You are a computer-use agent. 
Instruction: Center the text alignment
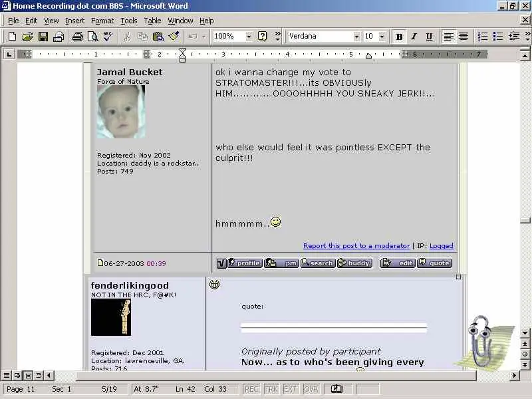tap(464, 37)
